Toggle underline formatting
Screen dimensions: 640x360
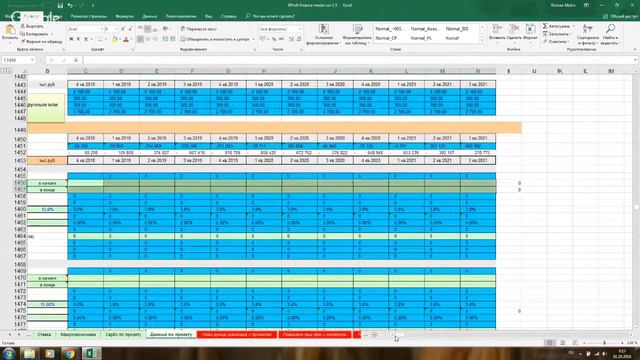[86, 39]
